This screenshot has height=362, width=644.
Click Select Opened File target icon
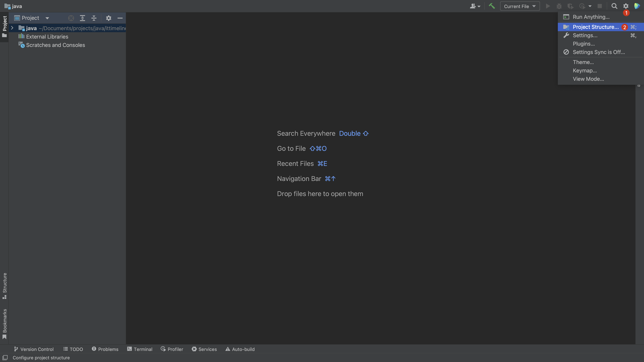[71, 18]
